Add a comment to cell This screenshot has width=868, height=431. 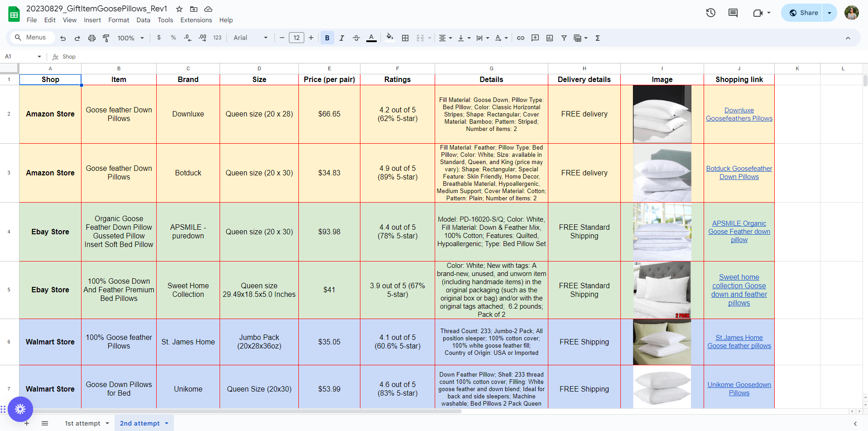[x=535, y=38]
